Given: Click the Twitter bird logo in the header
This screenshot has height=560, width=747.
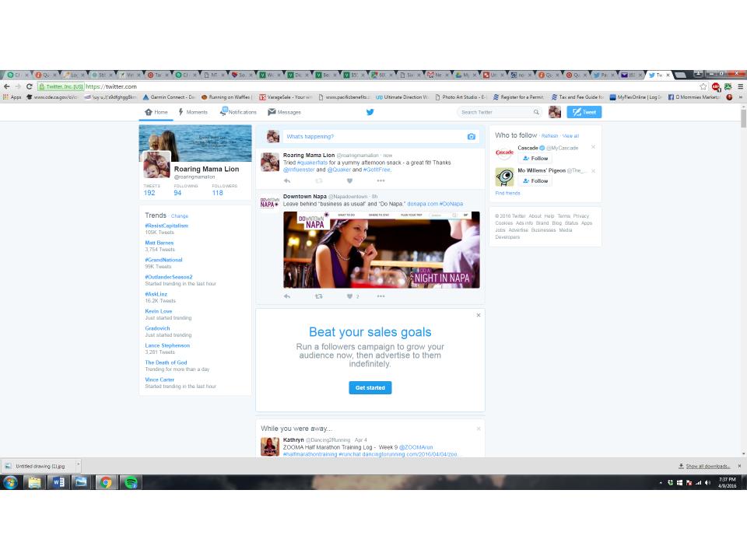Looking at the screenshot, I should (x=370, y=112).
